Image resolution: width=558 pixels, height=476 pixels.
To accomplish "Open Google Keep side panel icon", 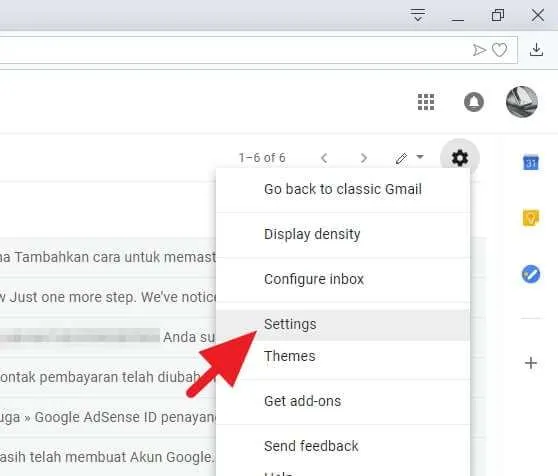I will pos(531,218).
